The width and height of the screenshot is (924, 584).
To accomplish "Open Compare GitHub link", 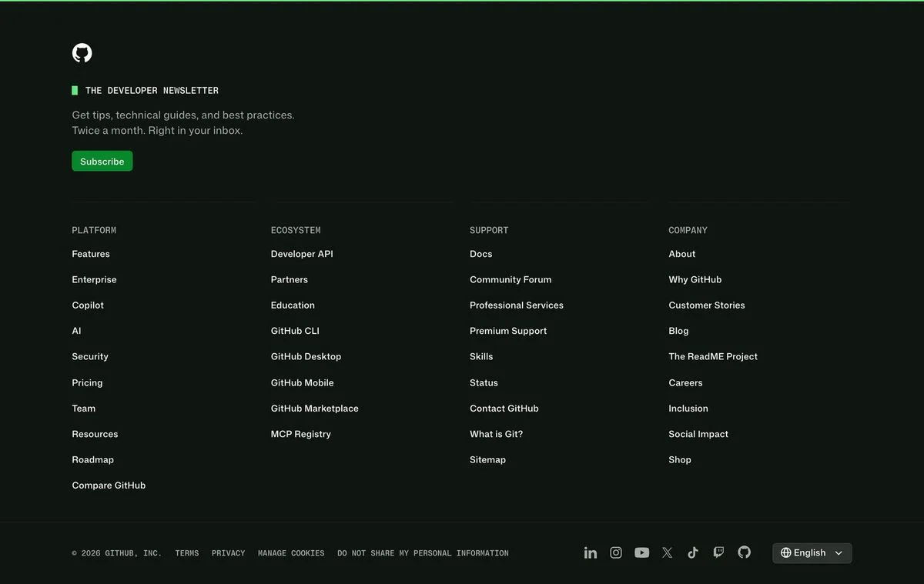I will point(109,486).
